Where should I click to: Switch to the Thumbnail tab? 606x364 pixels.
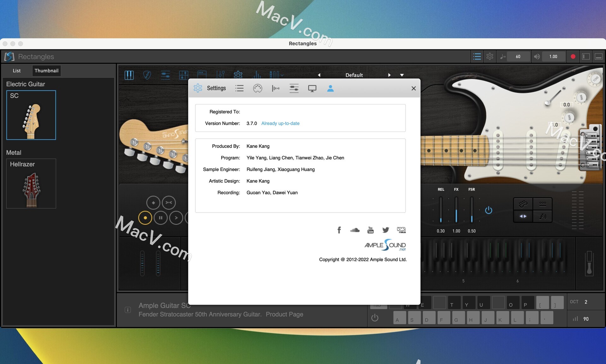coord(46,70)
